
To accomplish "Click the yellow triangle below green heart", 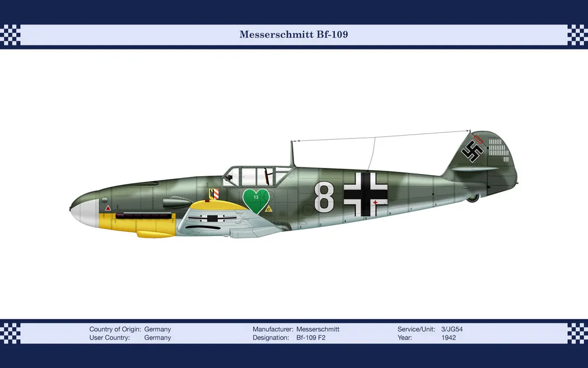I will pos(268,208).
